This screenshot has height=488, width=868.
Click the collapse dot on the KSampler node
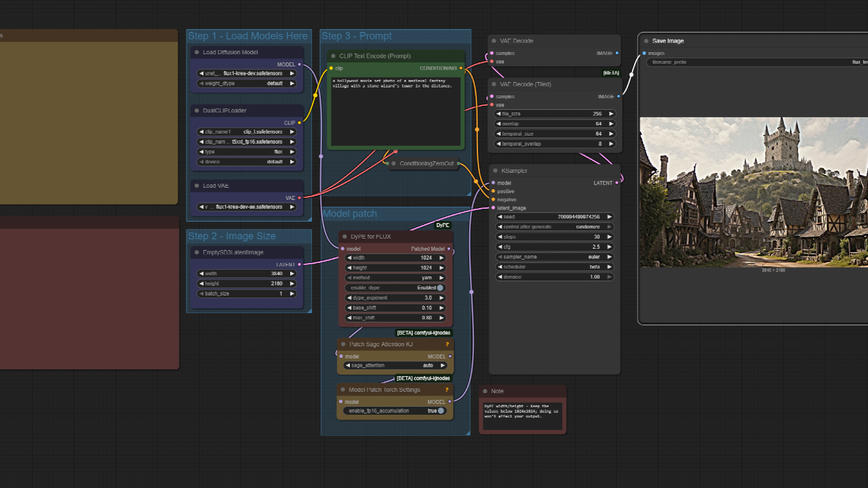[494, 171]
